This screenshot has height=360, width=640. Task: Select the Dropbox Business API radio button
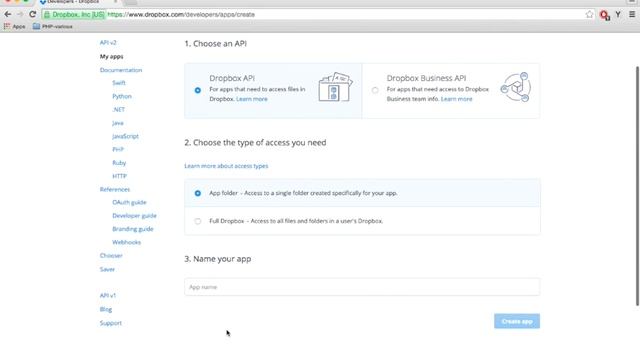coord(375,90)
